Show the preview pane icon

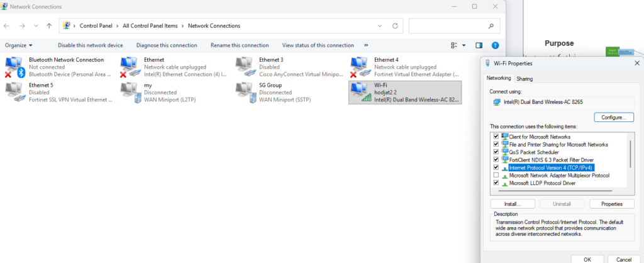(479, 45)
